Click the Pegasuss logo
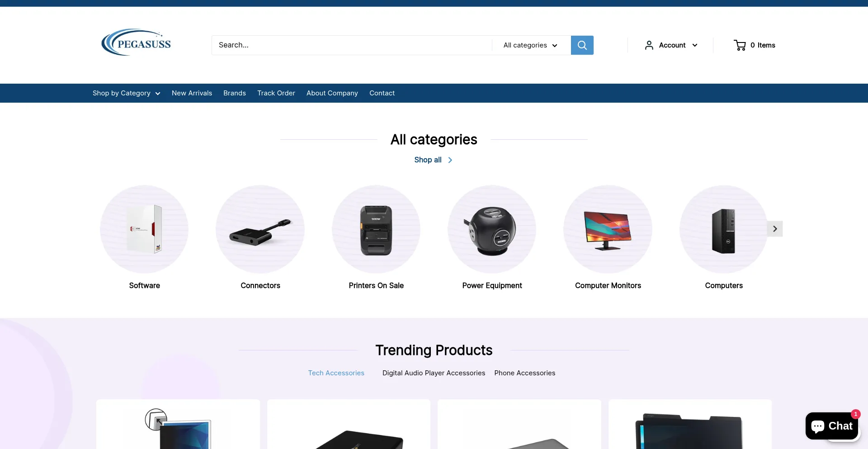Image resolution: width=868 pixels, height=449 pixels. coord(136,43)
